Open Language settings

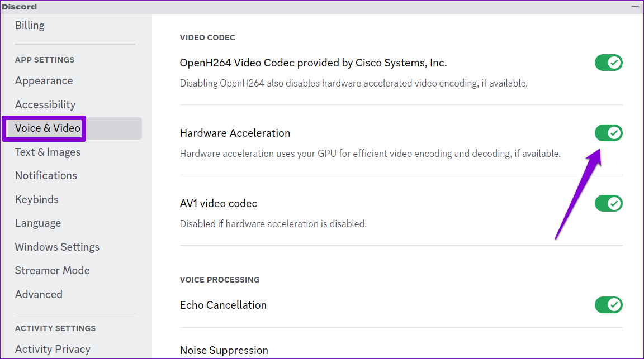pyautogui.click(x=38, y=223)
